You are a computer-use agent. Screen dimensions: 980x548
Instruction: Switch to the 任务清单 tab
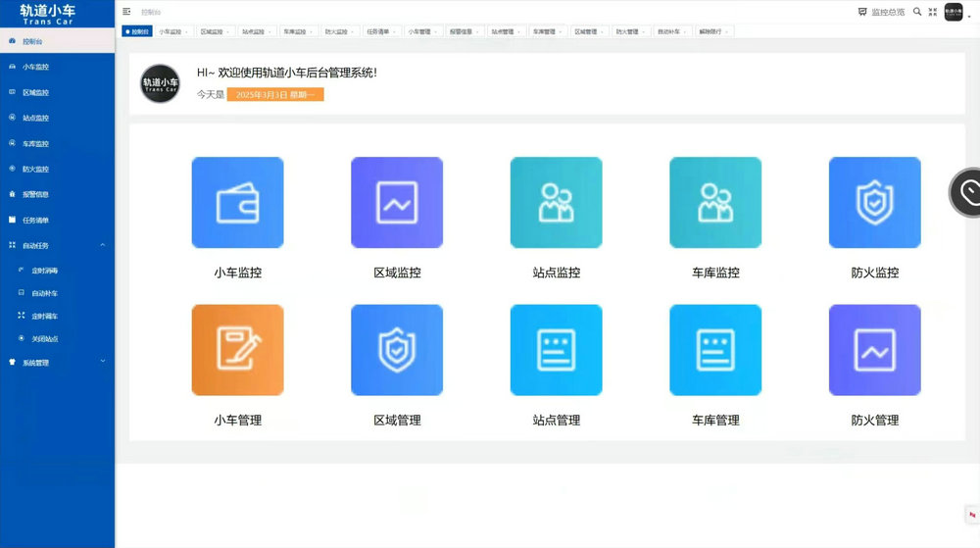click(379, 31)
